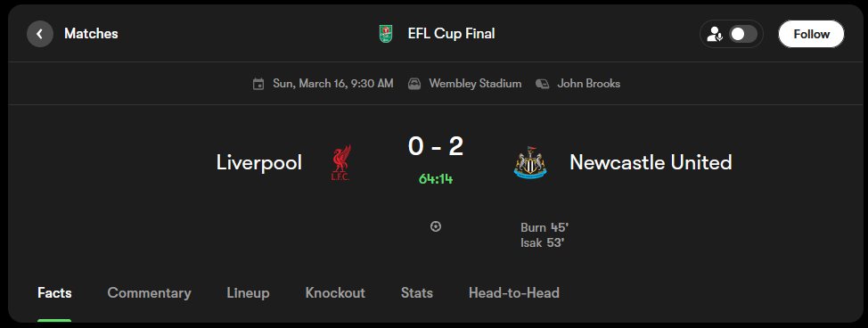
Task: Open the Knockout tab
Action: coord(335,292)
